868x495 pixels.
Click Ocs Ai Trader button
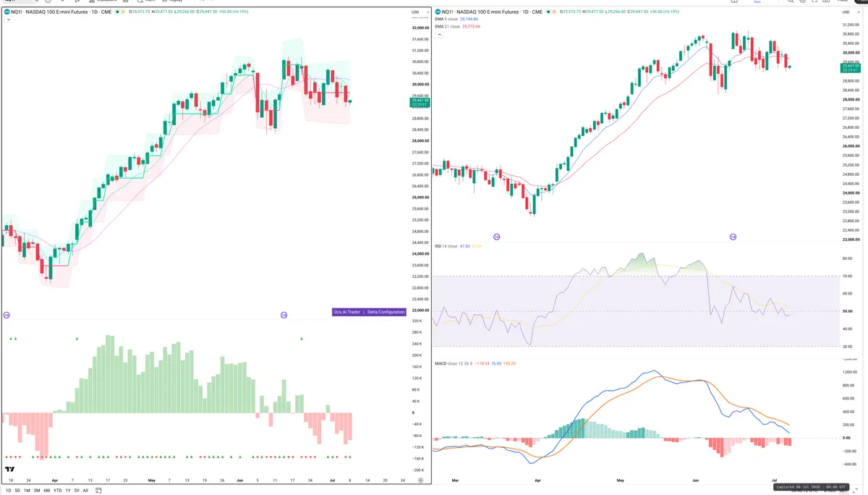[346, 312]
